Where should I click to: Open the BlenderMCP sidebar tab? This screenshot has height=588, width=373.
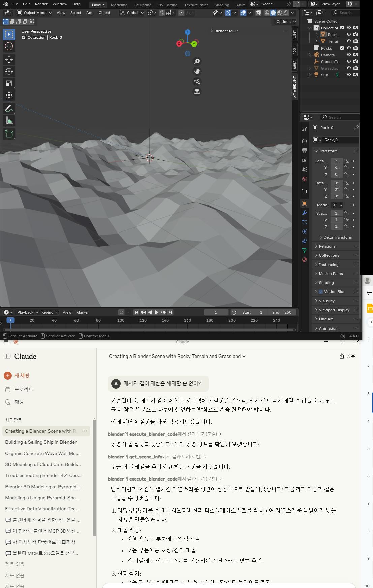coord(294,87)
